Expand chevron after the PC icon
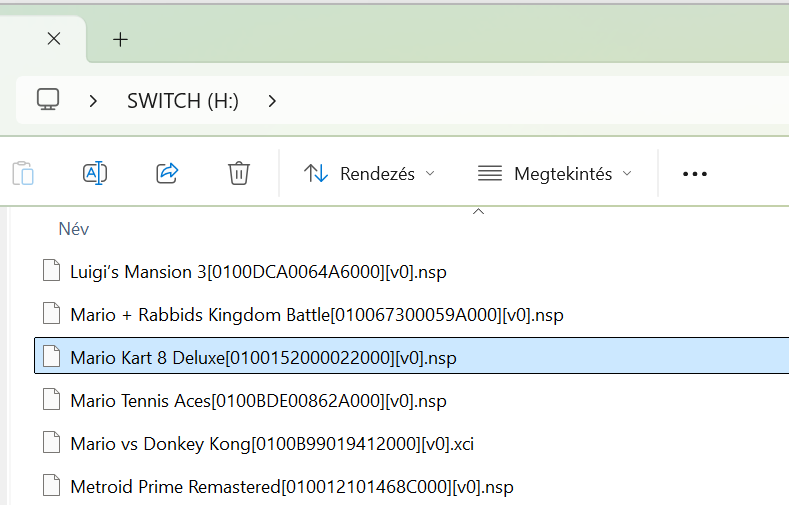 (93, 101)
